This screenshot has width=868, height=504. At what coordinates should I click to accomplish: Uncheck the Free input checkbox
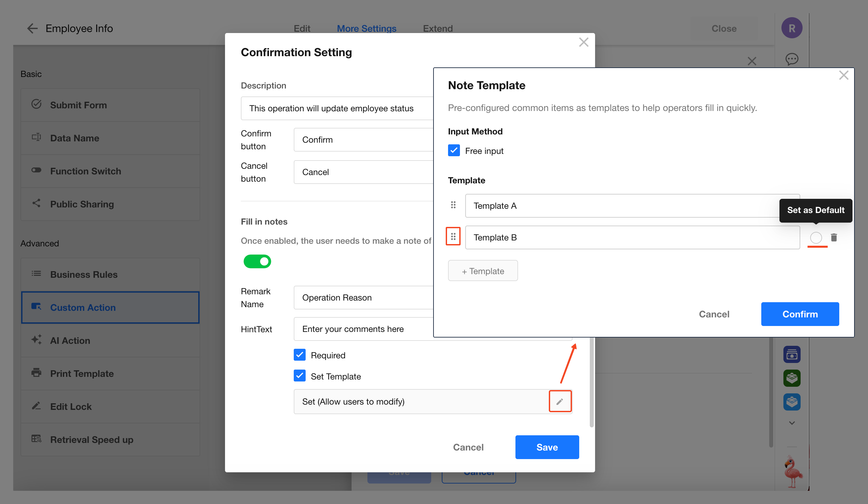pos(454,151)
